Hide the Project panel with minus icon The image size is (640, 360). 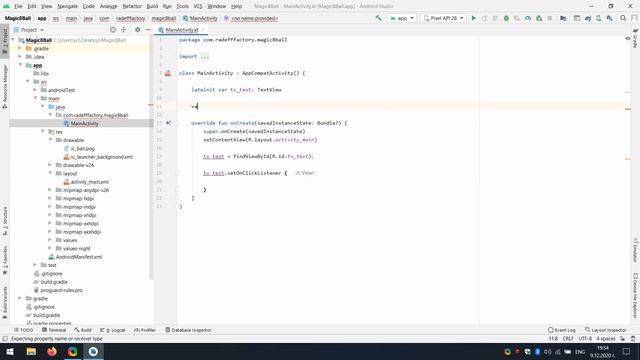(148, 30)
